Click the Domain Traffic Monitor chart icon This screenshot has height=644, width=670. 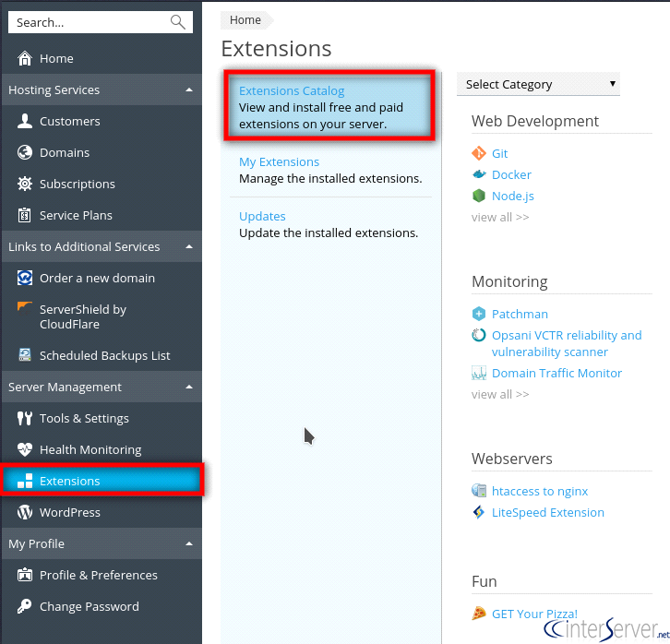(479, 373)
